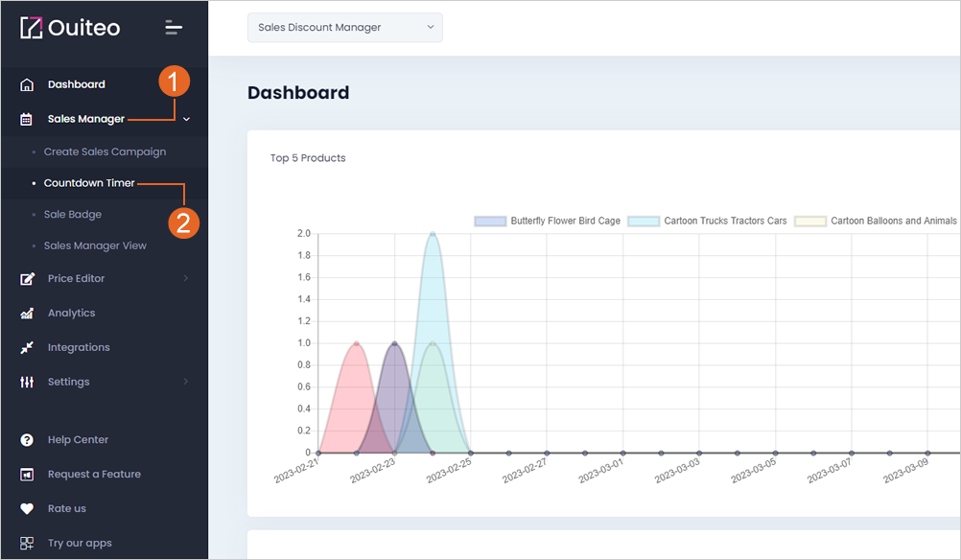This screenshot has height=560, width=961.
Task: Collapse sidebar with hamburger menu icon
Action: (174, 27)
